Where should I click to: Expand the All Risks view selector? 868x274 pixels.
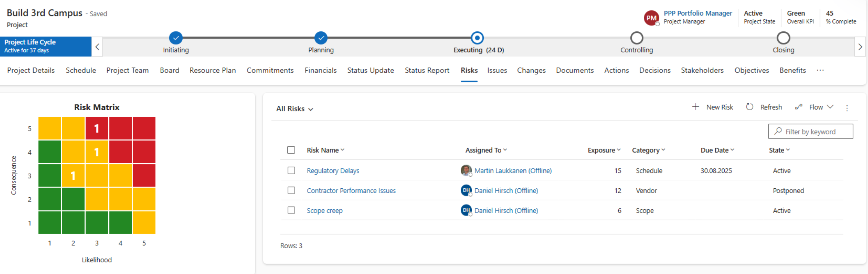coord(295,108)
